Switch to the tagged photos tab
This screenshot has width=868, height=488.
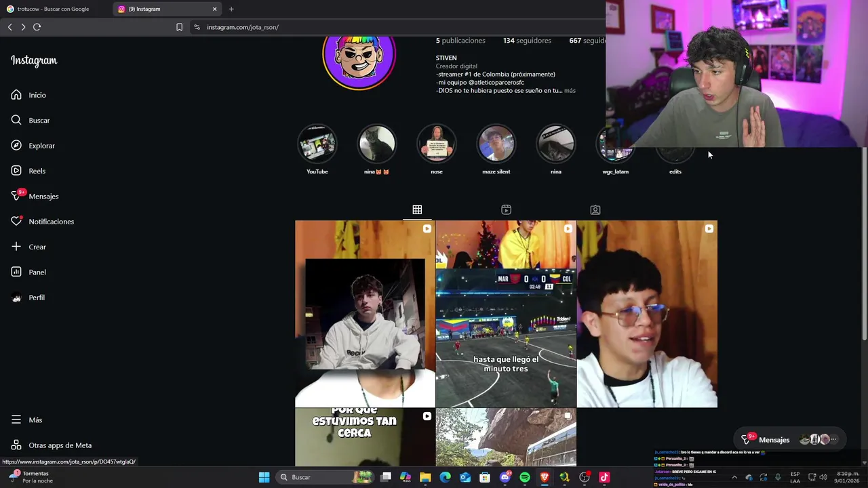coord(595,209)
